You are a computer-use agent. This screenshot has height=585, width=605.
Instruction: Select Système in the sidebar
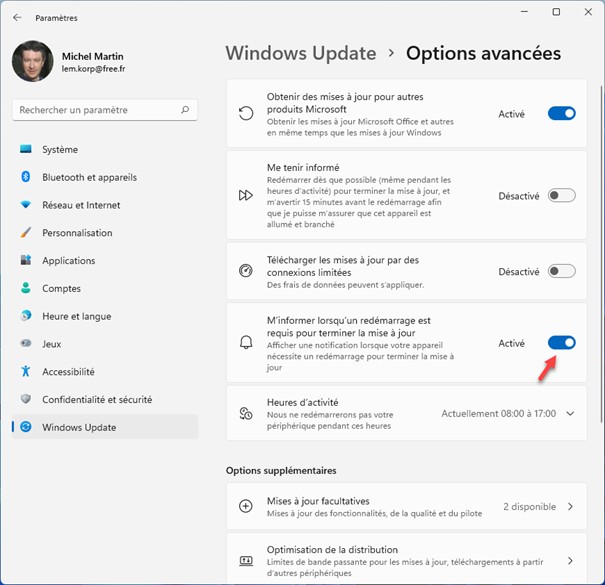(x=60, y=149)
